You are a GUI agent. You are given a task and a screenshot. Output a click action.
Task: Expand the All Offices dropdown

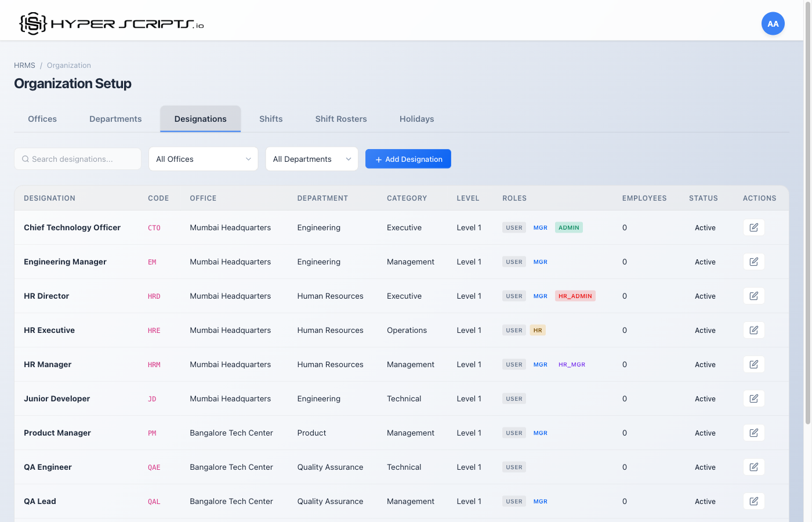(x=203, y=159)
